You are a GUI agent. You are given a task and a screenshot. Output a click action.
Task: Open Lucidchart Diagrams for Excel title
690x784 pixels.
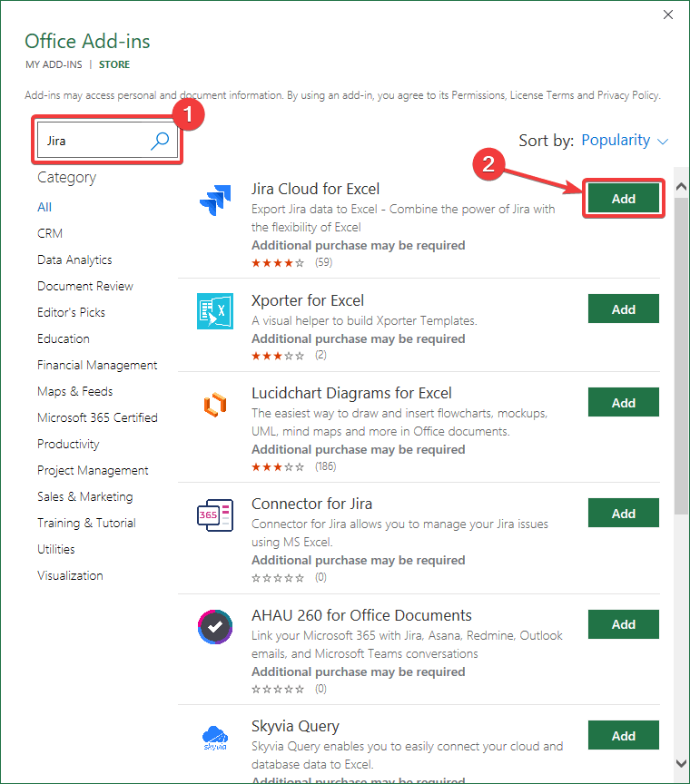click(x=351, y=394)
